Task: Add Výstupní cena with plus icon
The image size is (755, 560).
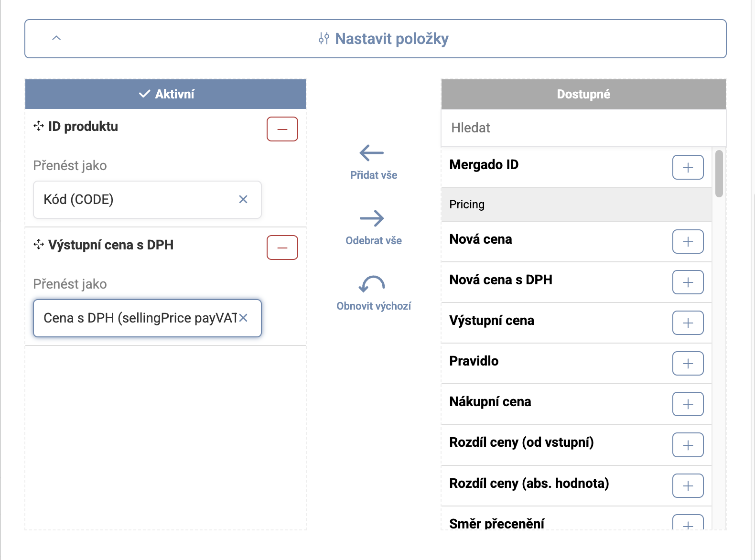Action: 688,323
